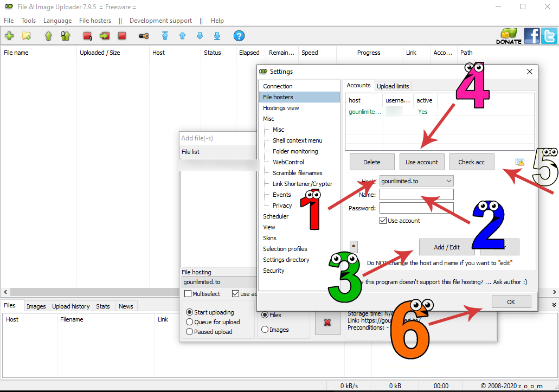Enable the Multiselect checkbox
Image resolution: width=559 pixels, height=392 pixels.
188,294
